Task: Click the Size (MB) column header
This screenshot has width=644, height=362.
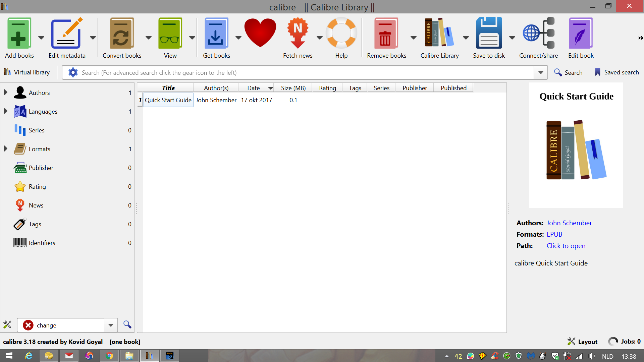Action: [x=293, y=88]
